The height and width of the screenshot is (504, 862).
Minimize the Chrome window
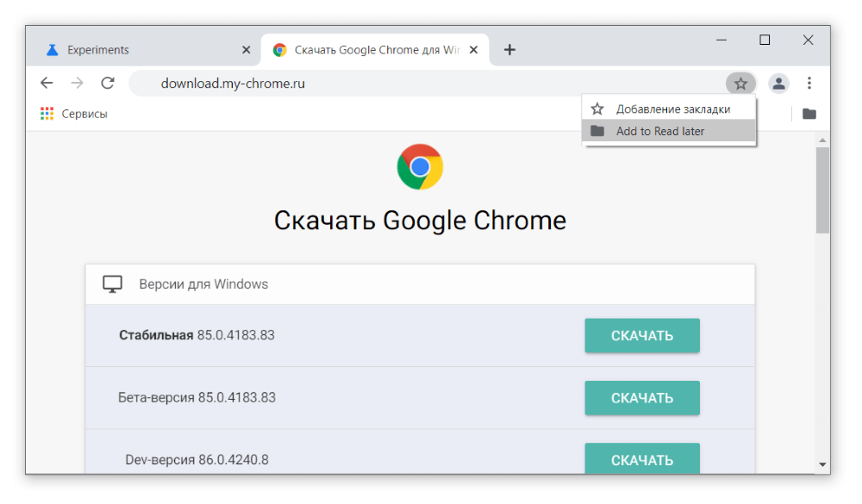point(721,40)
